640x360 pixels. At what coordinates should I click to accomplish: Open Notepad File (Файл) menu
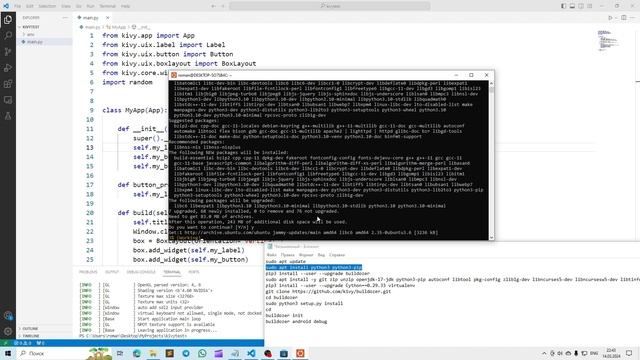[271, 255]
